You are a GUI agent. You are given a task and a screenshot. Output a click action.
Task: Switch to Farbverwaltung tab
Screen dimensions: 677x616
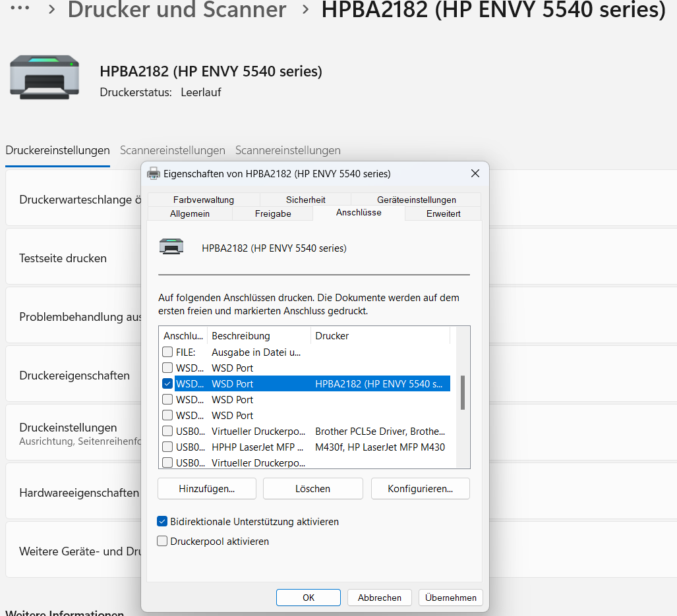click(204, 200)
